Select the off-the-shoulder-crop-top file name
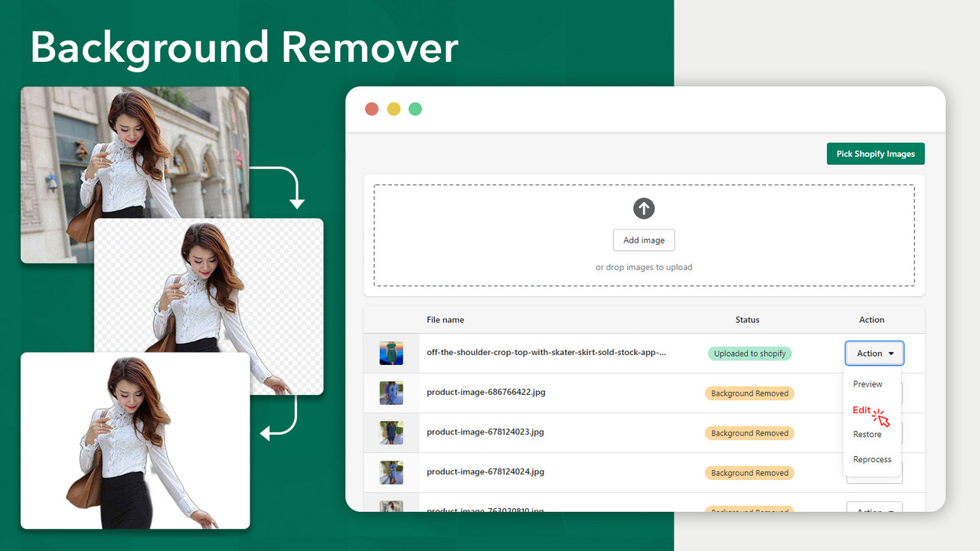This screenshot has width=980, height=551. point(548,354)
